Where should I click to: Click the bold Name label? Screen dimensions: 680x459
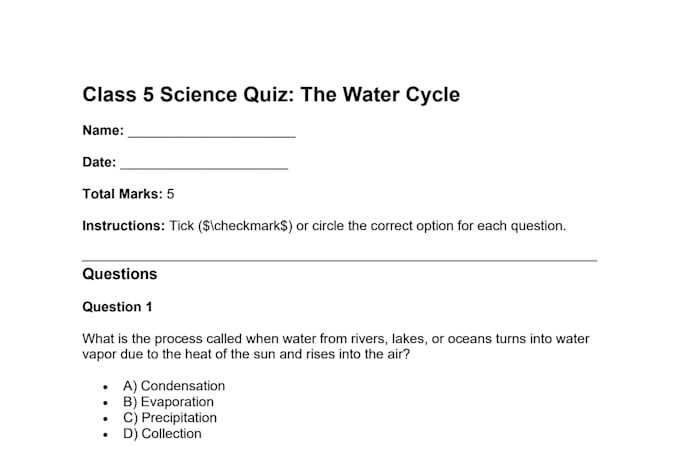coord(103,130)
